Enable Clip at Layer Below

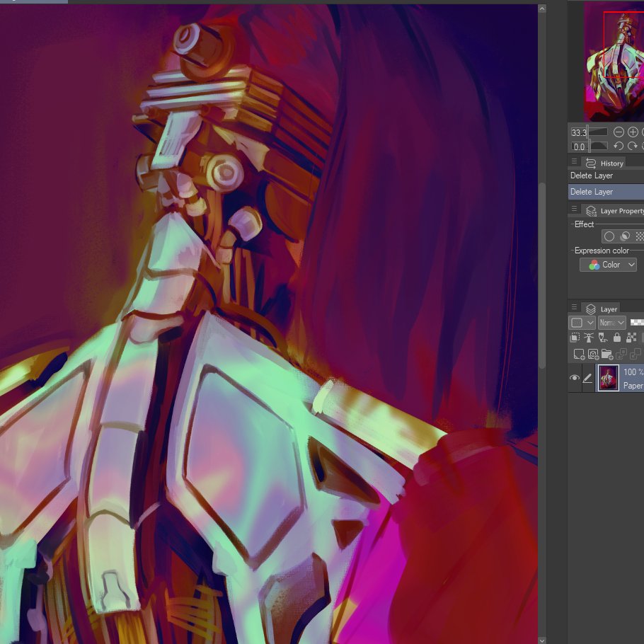tap(575, 337)
